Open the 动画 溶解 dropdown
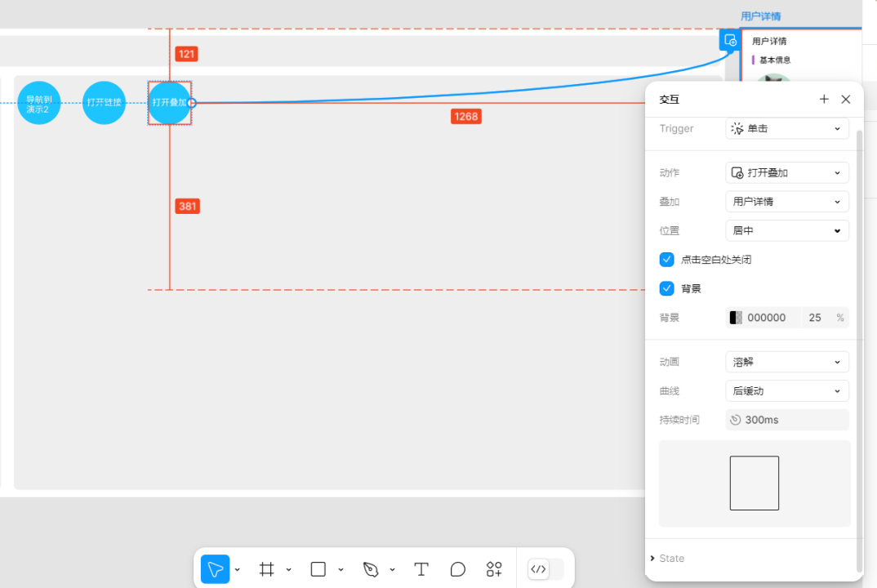This screenshot has height=588, width=877. pyautogui.click(x=787, y=362)
